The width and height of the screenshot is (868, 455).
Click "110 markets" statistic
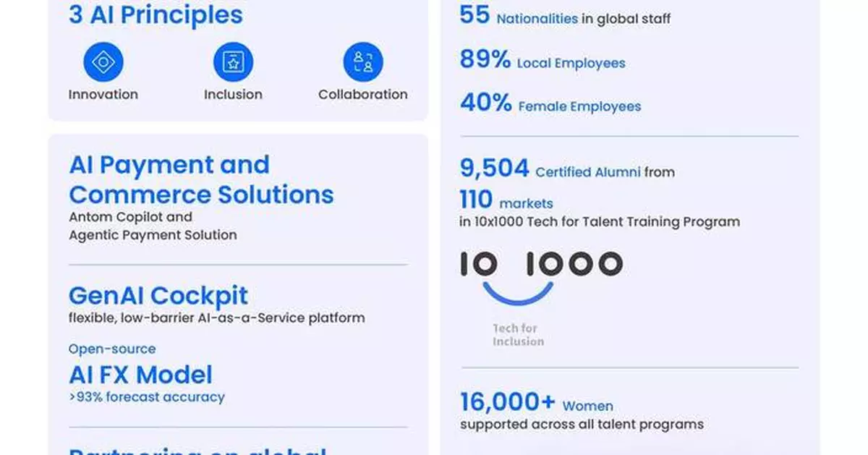[506, 200]
